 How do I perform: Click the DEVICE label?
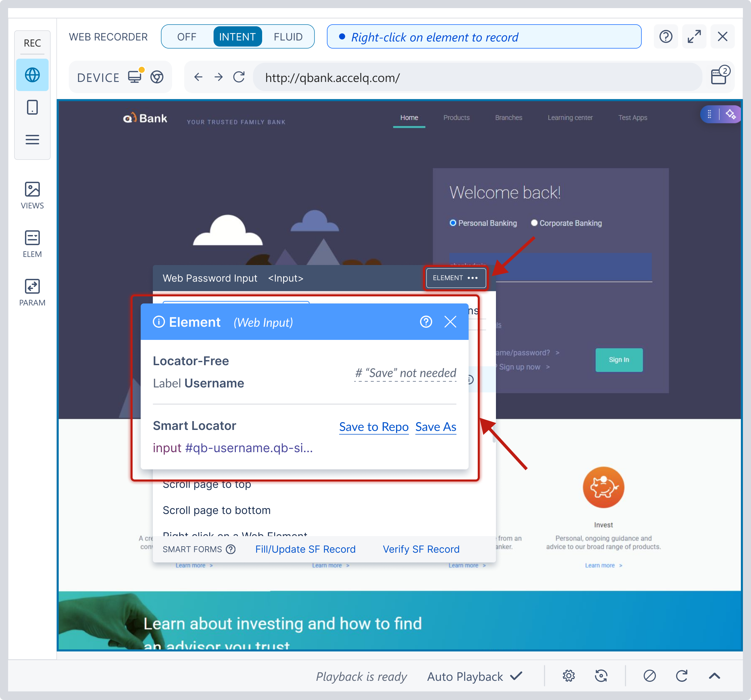[x=98, y=78]
